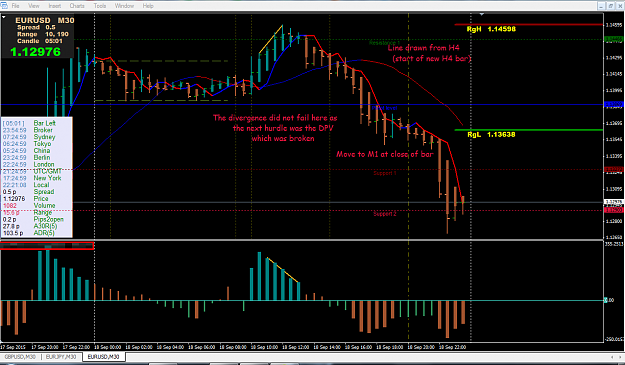625x365 pixels.
Task: Minimize the chart window
Action: 602,6
